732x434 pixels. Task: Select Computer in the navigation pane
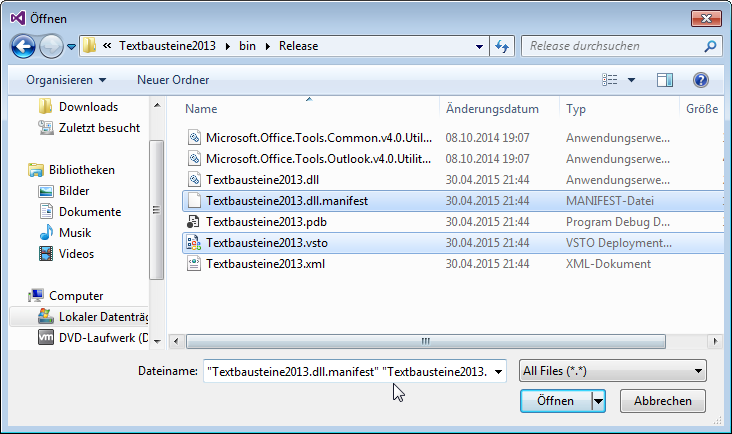(76, 296)
